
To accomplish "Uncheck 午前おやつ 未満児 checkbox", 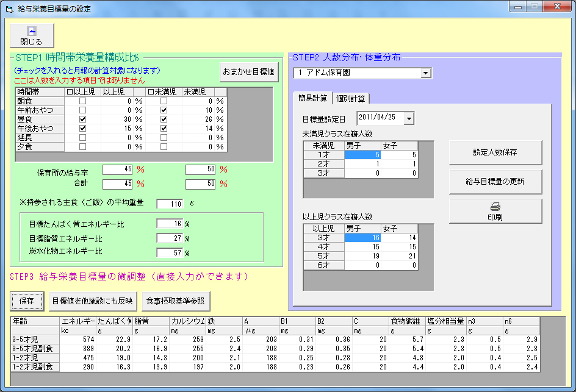I will coord(164,110).
